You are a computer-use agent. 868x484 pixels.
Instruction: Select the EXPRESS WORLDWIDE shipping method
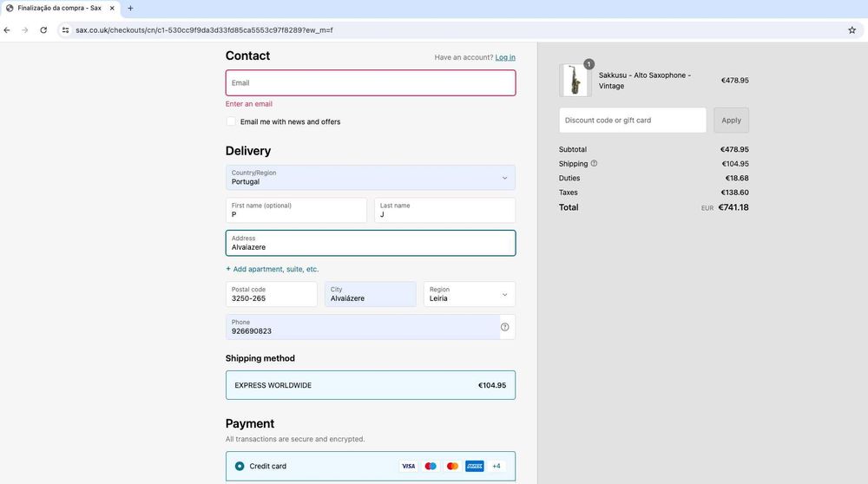point(370,385)
